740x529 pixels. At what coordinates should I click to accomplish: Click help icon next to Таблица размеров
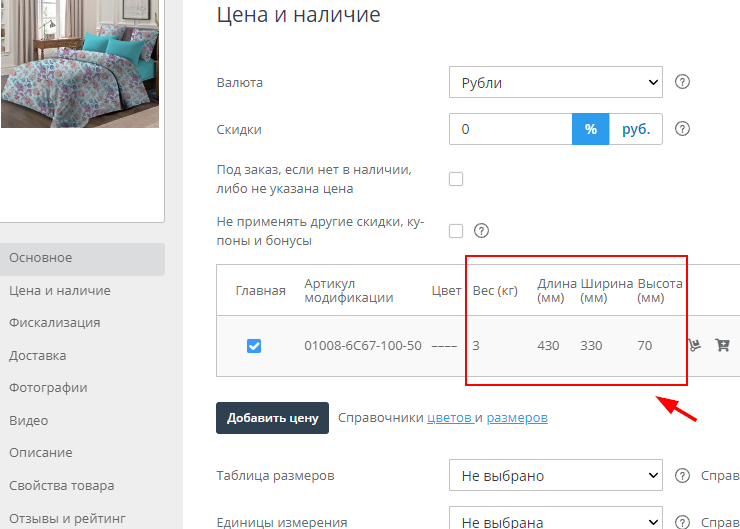click(683, 476)
